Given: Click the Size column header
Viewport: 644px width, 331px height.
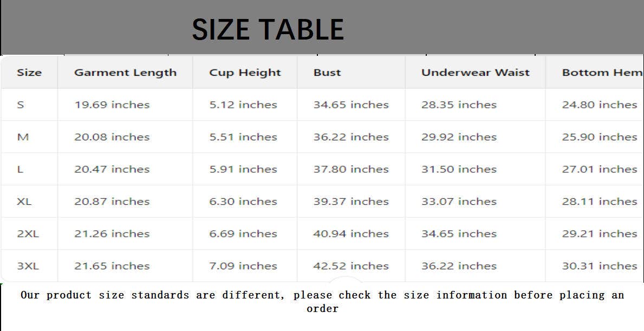Looking at the screenshot, I should (x=29, y=73).
